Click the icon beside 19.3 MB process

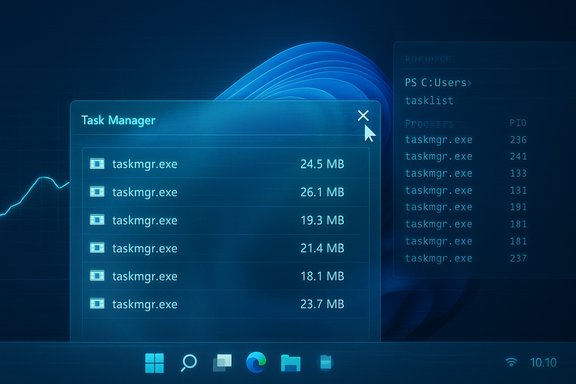tap(97, 220)
